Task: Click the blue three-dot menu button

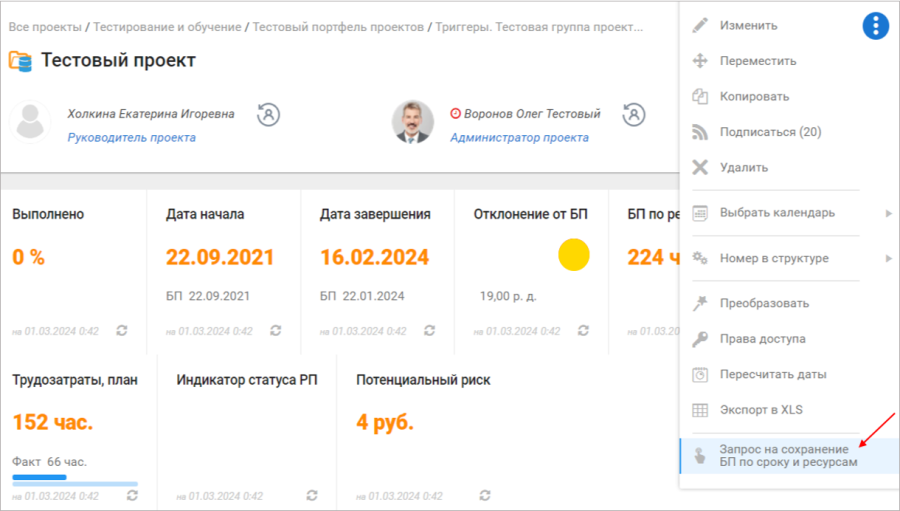Action: [875, 26]
